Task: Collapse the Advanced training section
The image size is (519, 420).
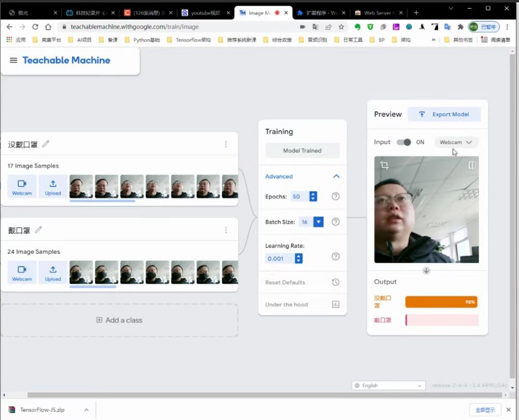Action: [x=336, y=176]
